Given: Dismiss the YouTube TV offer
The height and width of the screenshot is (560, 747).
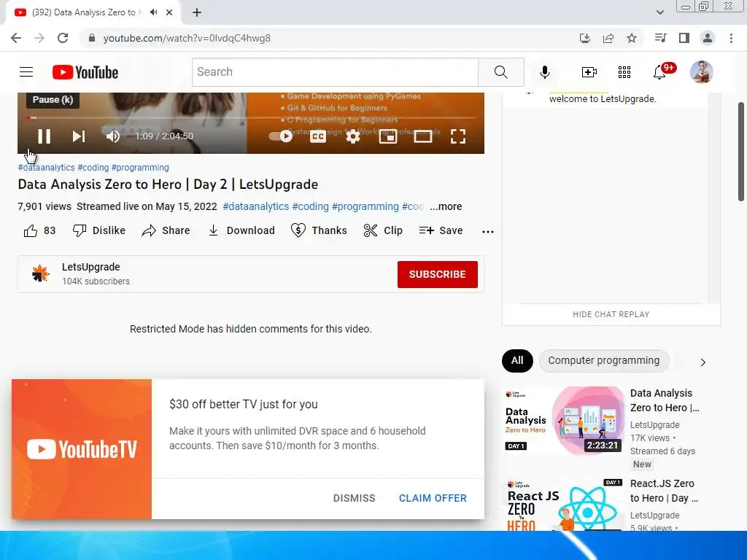Looking at the screenshot, I should tap(354, 498).
